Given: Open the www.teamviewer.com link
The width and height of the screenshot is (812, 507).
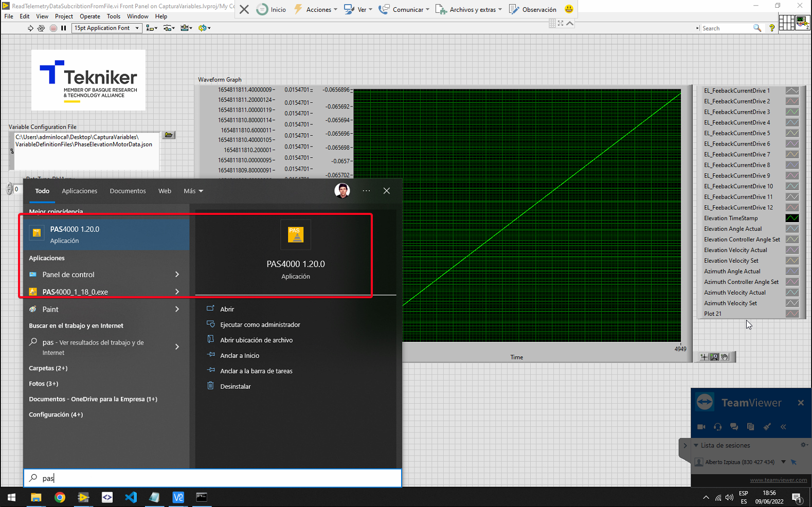Looking at the screenshot, I should pyautogui.click(x=779, y=480).
